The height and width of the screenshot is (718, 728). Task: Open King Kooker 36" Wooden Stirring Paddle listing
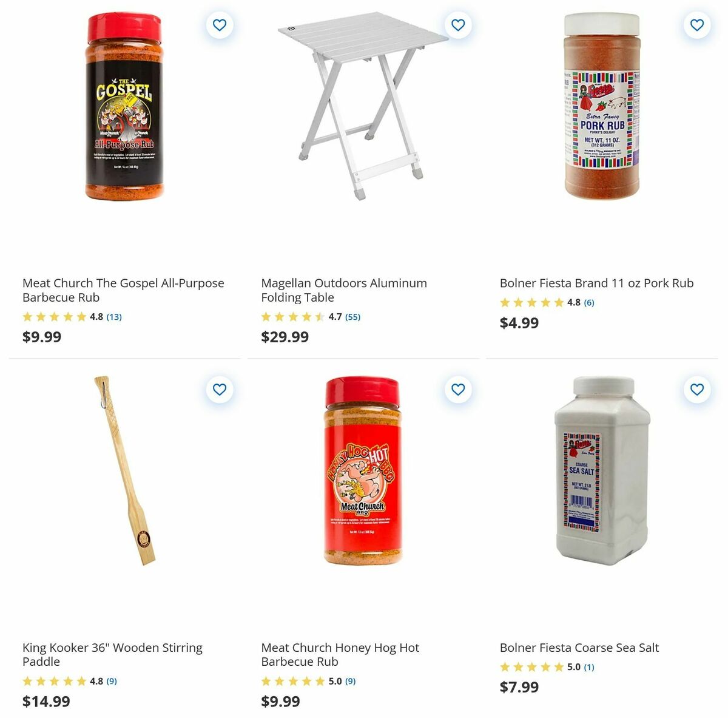(x=112, y=654)
